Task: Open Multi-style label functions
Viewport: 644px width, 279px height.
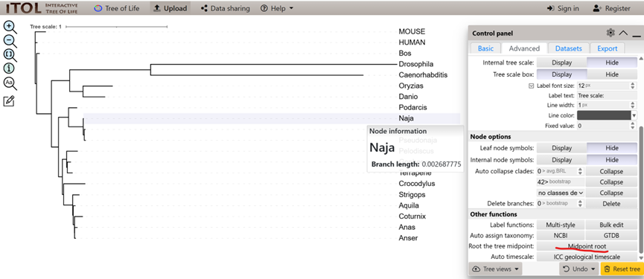Action: click(x=560, y=225)
